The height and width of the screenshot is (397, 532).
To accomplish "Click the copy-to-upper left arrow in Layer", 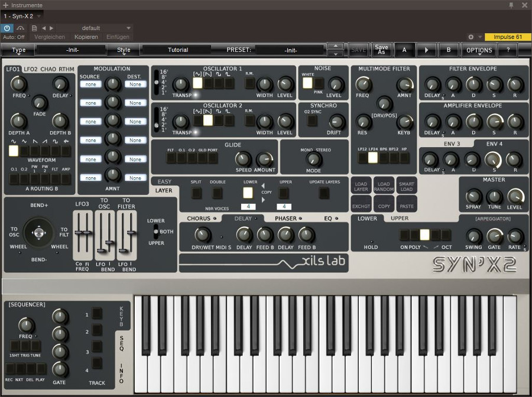I will [263, 186].
